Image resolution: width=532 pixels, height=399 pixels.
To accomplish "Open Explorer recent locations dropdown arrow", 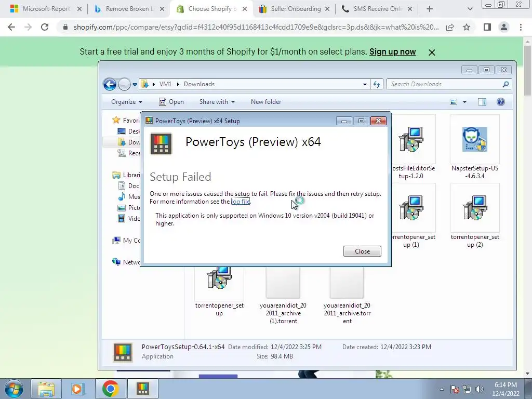I will click(135, 85).
